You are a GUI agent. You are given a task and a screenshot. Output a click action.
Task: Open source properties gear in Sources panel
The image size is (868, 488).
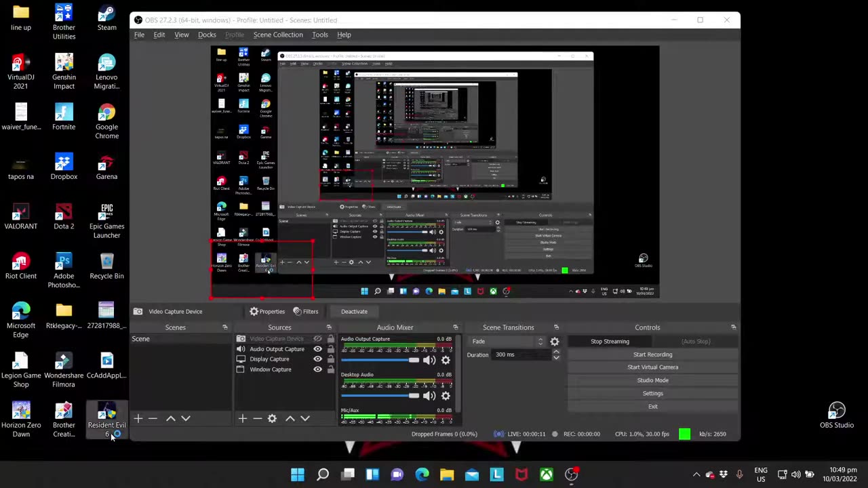[x=272, y=418]
